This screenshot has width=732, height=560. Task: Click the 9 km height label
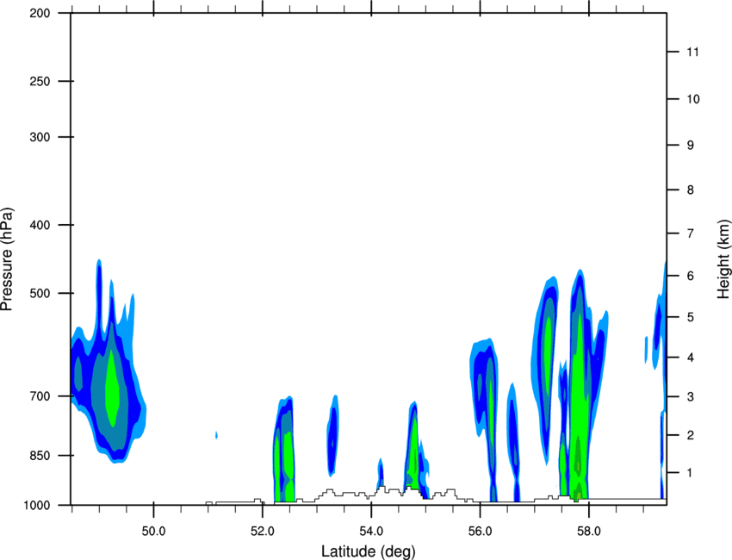pos(691,146)
